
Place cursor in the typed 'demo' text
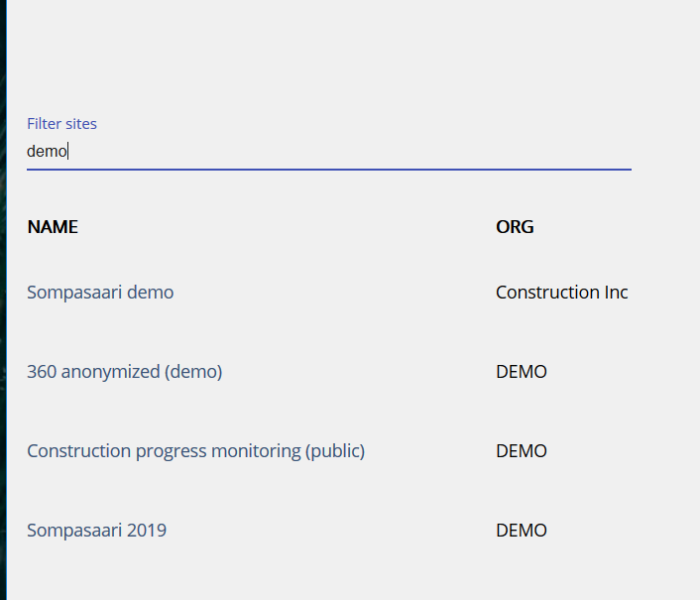pos(47,152)
